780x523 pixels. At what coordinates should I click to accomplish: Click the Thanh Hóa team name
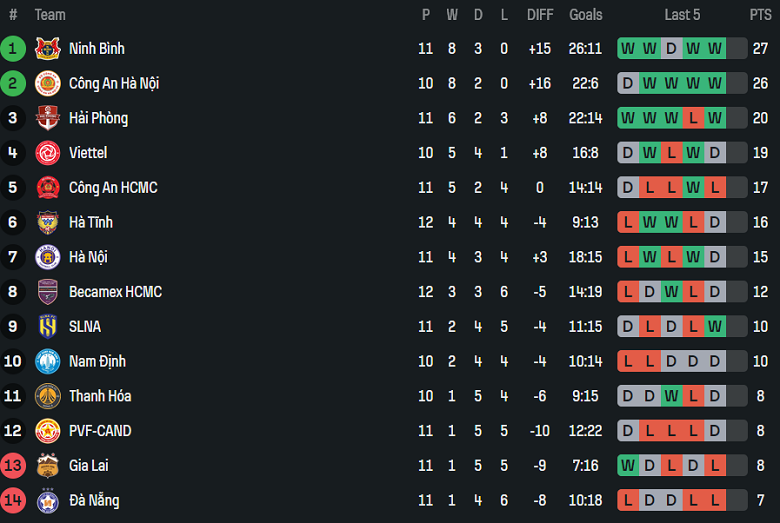click(100, 396)
